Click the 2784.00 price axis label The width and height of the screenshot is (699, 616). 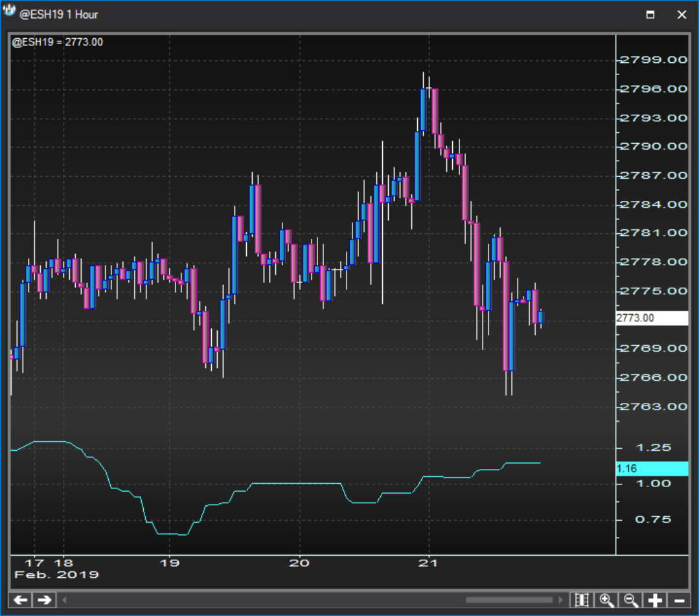654,205
